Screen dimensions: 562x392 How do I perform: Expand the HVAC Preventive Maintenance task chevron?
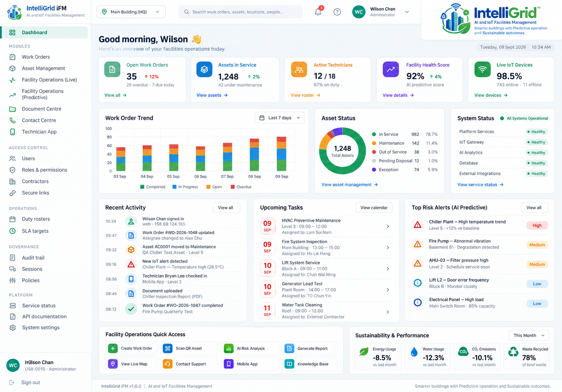click(388, 226)
